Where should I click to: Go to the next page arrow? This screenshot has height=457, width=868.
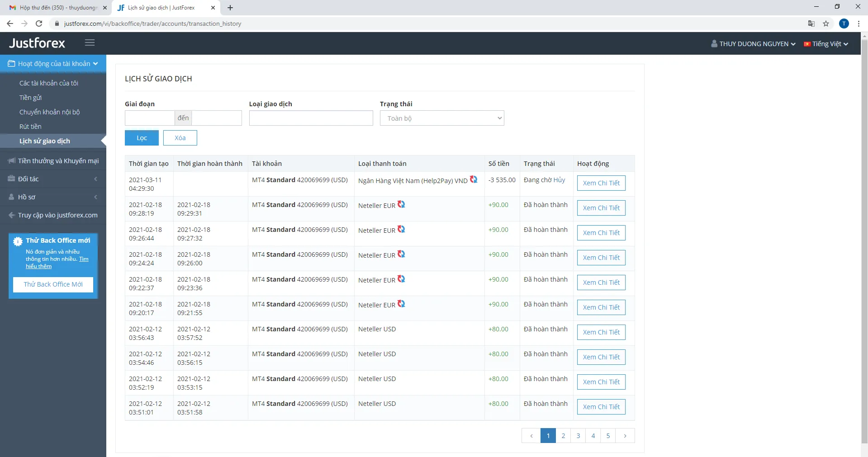[625, 436]
